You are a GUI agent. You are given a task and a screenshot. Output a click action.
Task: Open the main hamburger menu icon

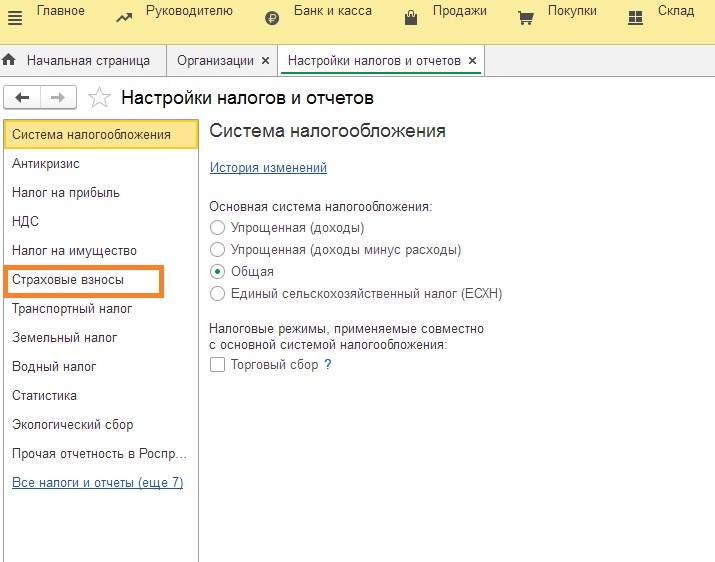click(x=15, y=18)
